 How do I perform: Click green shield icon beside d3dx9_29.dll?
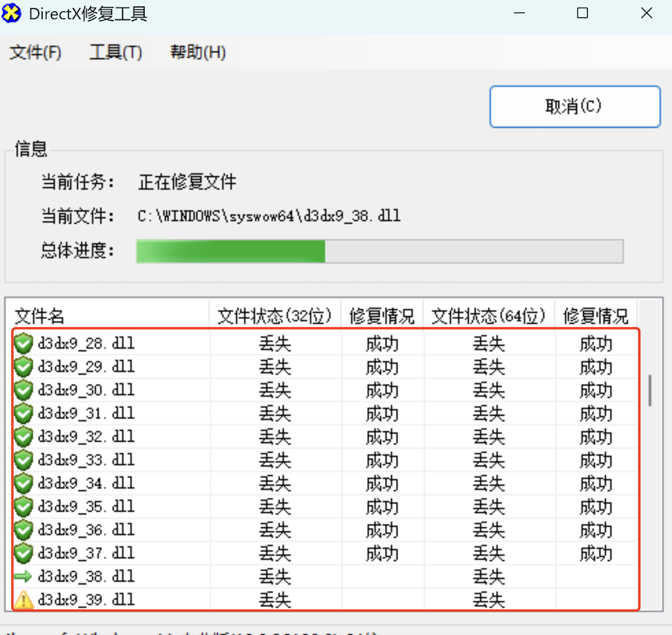(x=23, y=367)
